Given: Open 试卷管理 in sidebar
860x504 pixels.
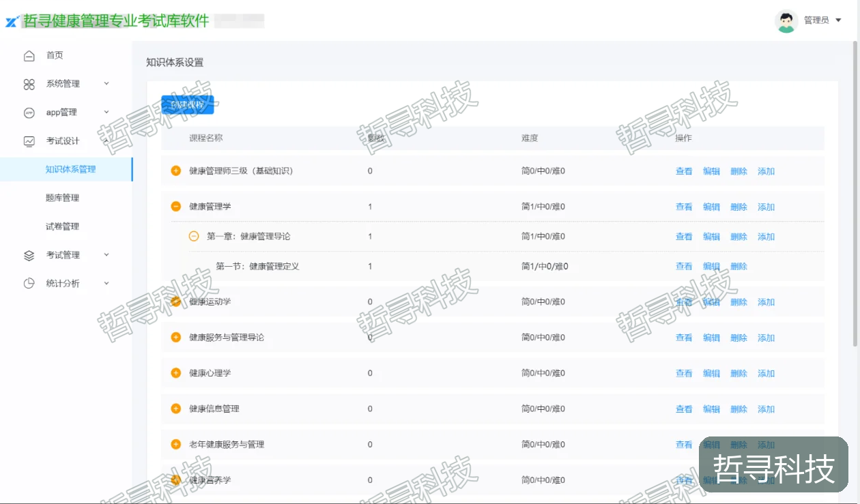Looking at the screenshot, I should point(63,227).
